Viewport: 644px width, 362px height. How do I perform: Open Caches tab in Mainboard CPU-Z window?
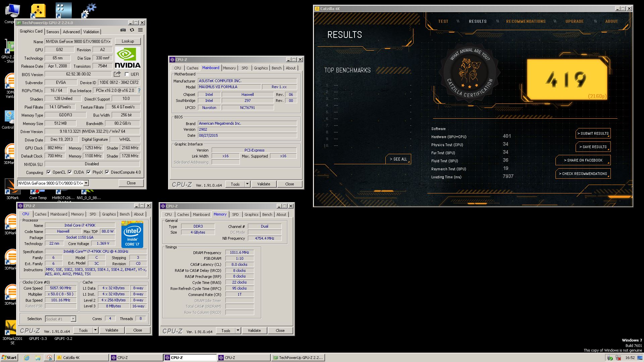[x=192, y=68]
